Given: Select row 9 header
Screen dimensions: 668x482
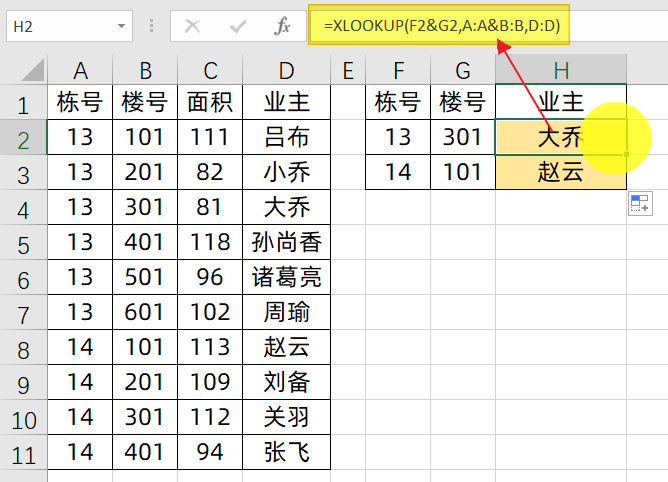Looking at the screenshot, I should coord(23,382).
